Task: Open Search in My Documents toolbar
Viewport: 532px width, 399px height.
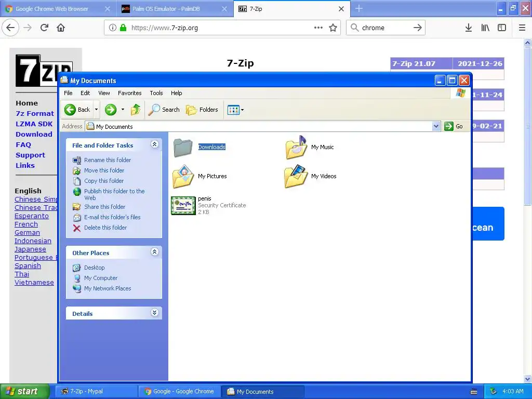Action: (x=164, y=110)
